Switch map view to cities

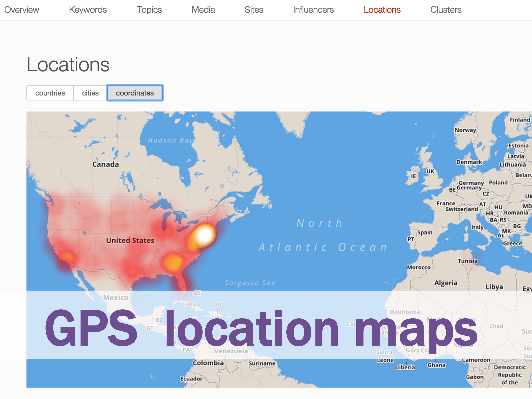pyautogui.click(x=90, y=93)
